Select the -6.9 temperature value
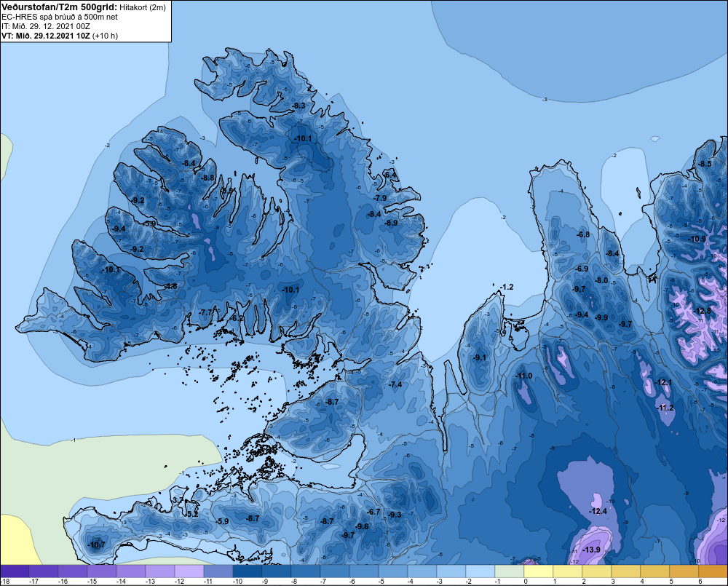Image resolution: width=728 pixels, height=586 pixels. [582, 269]
